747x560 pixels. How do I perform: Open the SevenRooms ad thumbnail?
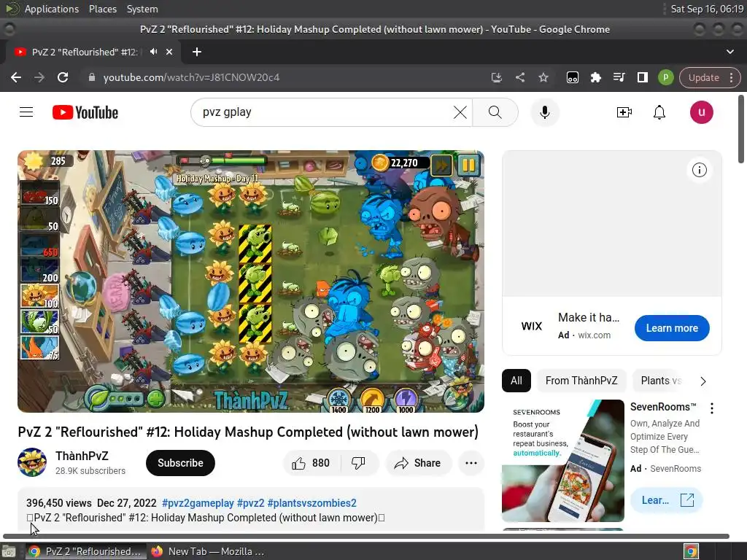[562, 461]
